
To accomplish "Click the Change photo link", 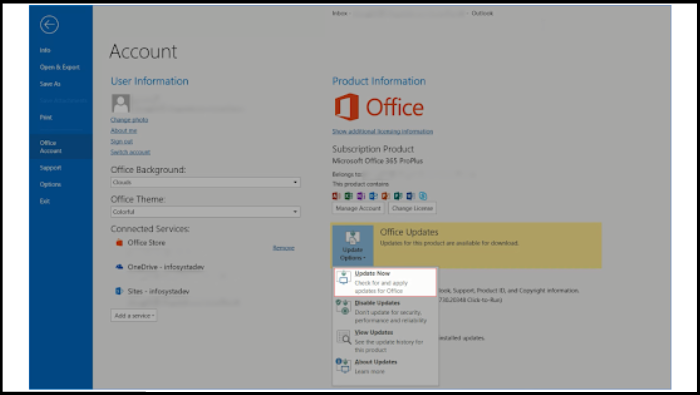I will tap(129, 120).
